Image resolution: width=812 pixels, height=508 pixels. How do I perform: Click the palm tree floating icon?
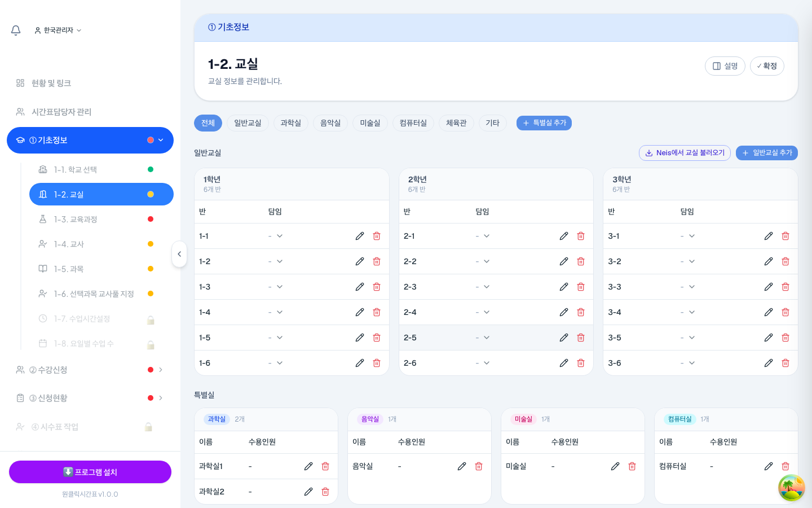tap(791, 487)
